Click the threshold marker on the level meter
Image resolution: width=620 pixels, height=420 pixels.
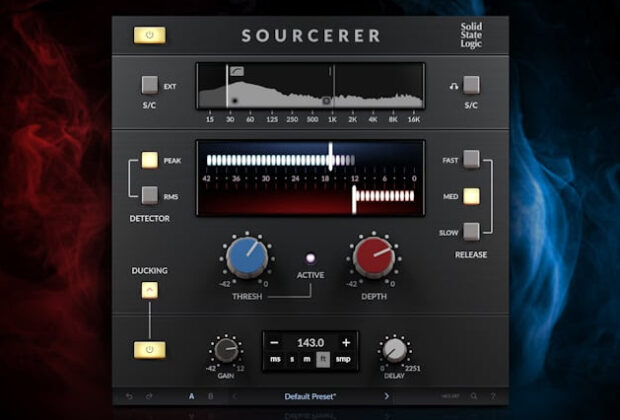[331, 157]
